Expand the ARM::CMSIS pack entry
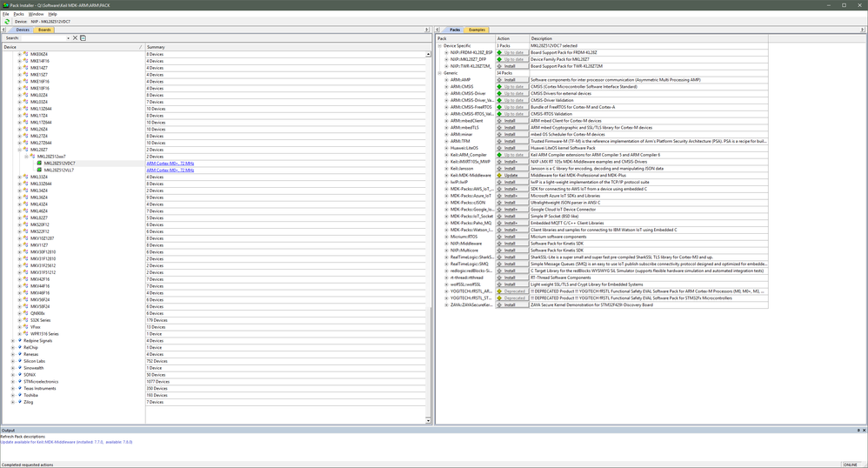This screenshot has width=868, height=468. (x=447, y=86)
